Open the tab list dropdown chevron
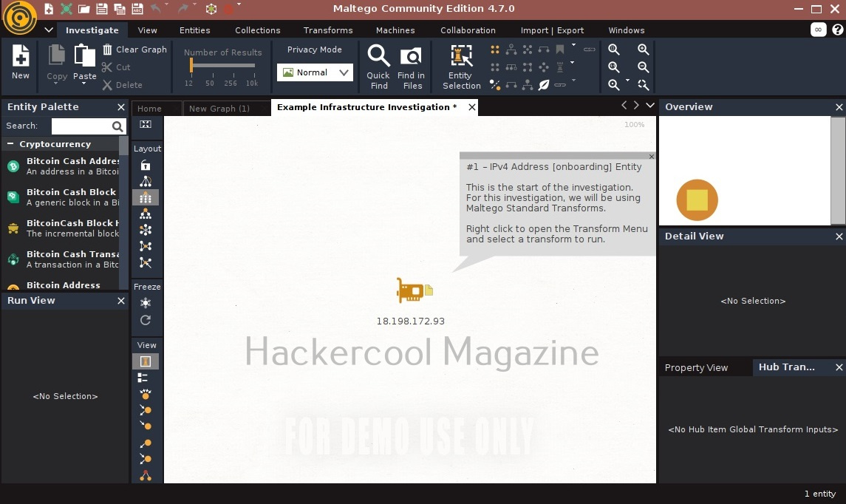Image resolution: width=846 pixels, height=504 pixels. click(650, 105)
